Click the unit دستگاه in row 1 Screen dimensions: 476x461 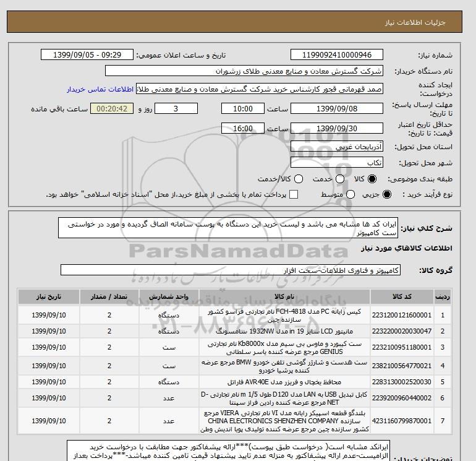169,316
